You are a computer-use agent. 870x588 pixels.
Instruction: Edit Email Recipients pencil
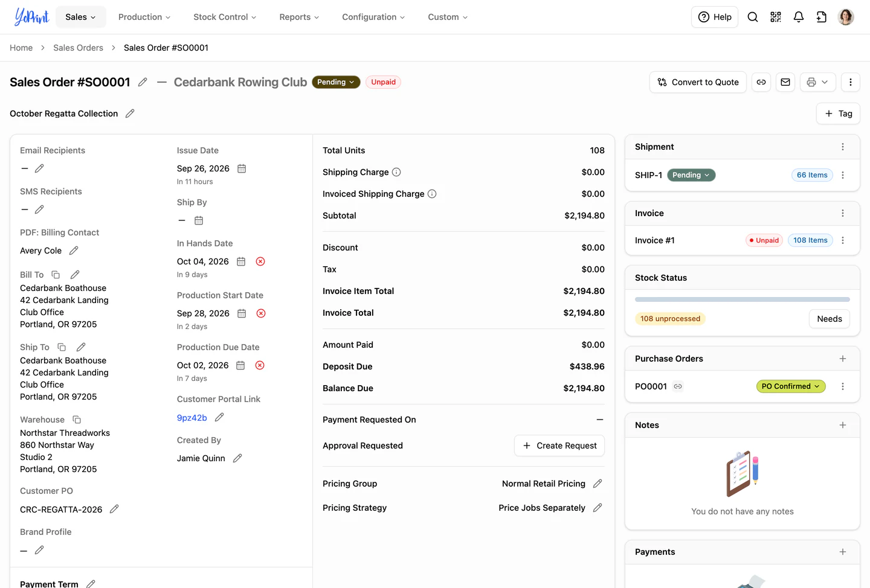[39, 168]
